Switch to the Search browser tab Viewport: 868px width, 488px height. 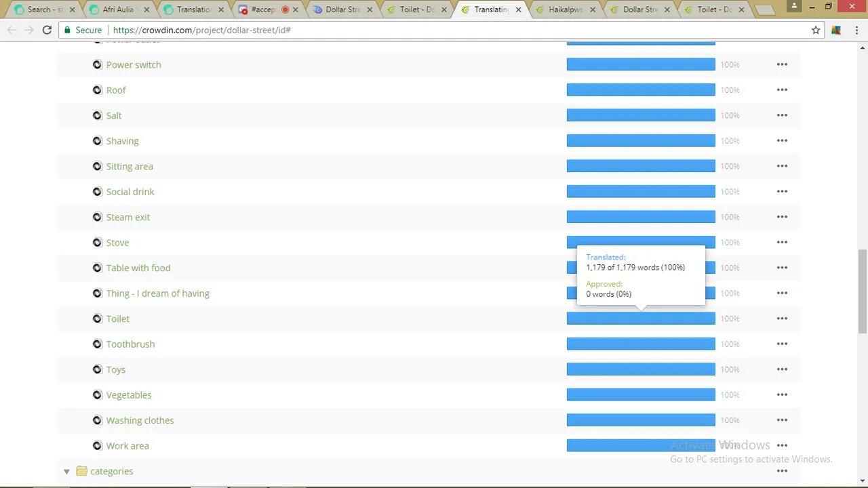(44, 9)
